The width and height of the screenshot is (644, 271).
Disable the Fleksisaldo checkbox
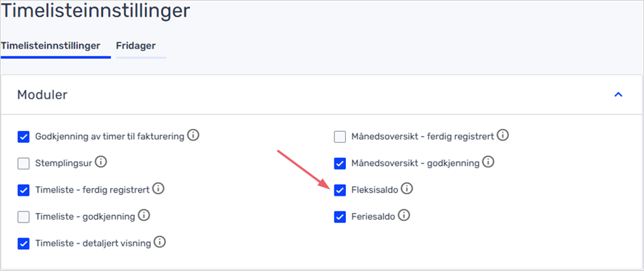(x=339, y=190)
